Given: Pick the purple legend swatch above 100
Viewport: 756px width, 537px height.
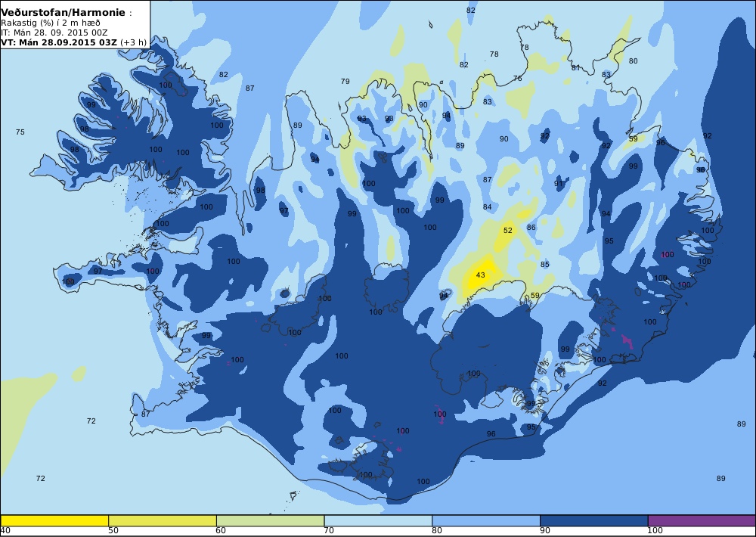Looking at the screenshot, I should tap(702, 520).
